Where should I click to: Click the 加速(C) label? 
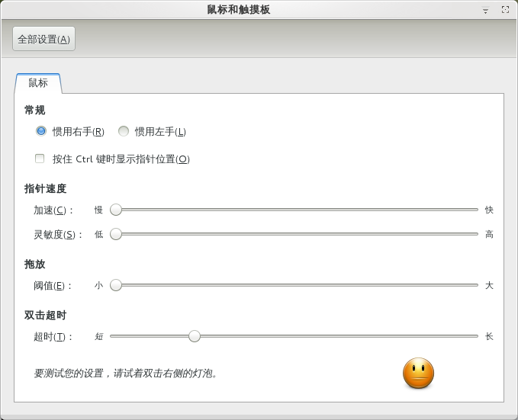[53, 210]
